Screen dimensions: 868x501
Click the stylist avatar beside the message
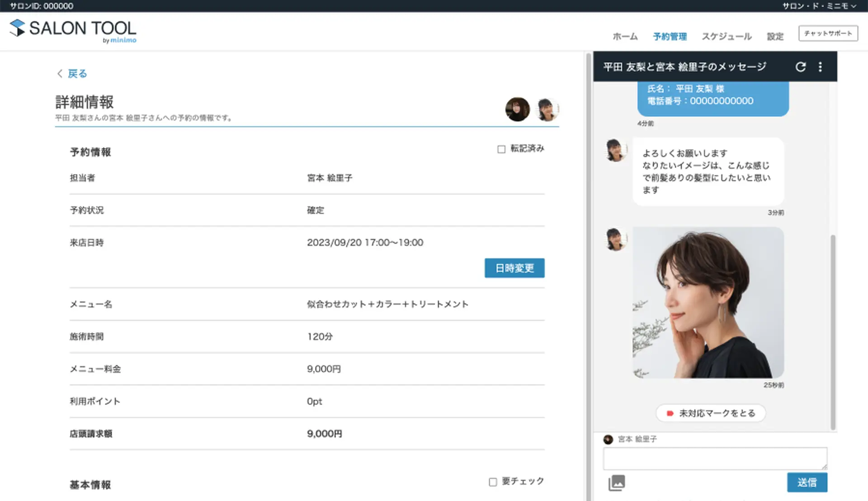pyautogui.click(x=616, y=150)
